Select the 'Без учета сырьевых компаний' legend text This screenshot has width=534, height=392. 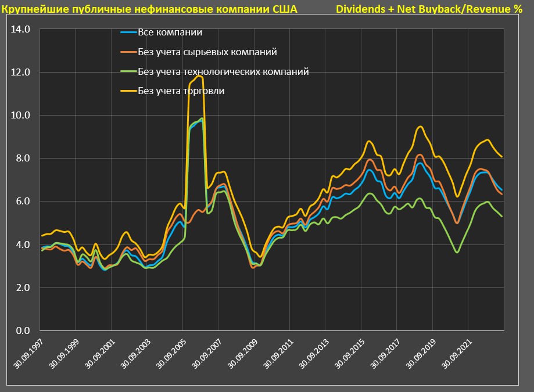click(207, 52)
